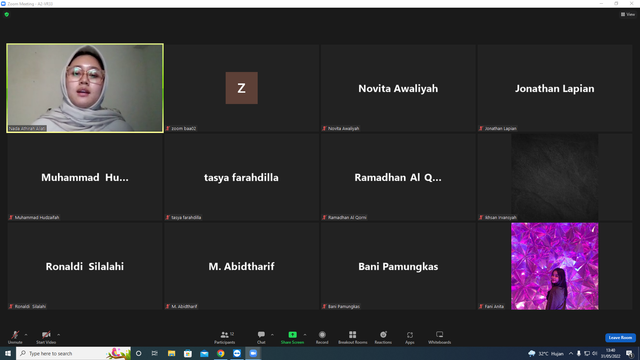Click the Leave Room button
The width and height of the screenshot is (640, 360).
(620, 338)
